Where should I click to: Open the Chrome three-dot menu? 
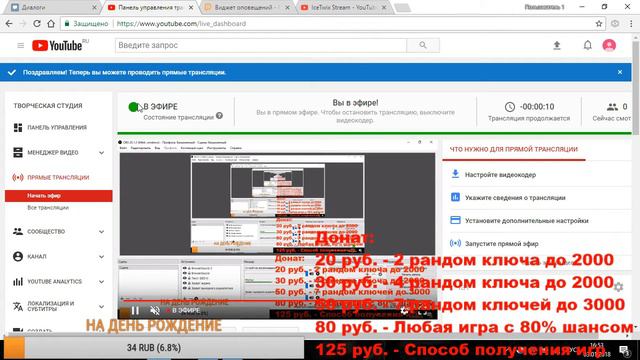click(x=631, y=24)
